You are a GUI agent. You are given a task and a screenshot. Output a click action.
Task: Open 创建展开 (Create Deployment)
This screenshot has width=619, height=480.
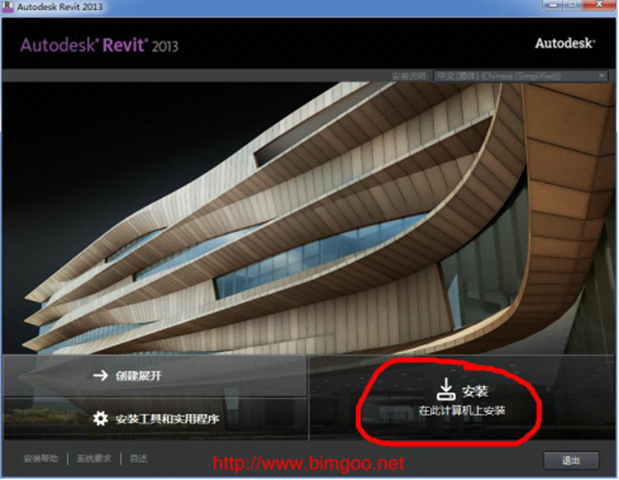coord(155,375)
